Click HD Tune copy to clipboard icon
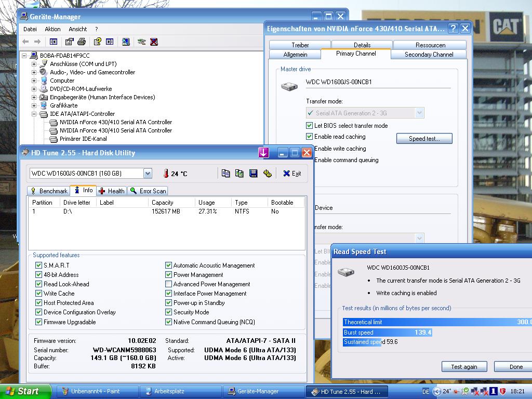The image size is (532, 399). pyautogui.click(x=225, y=174)
